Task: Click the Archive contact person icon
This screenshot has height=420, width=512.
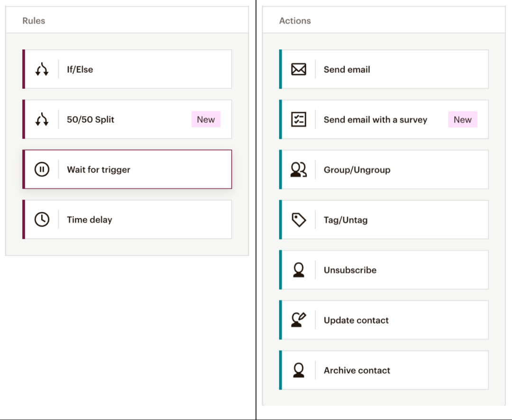Action: [298, 370]
